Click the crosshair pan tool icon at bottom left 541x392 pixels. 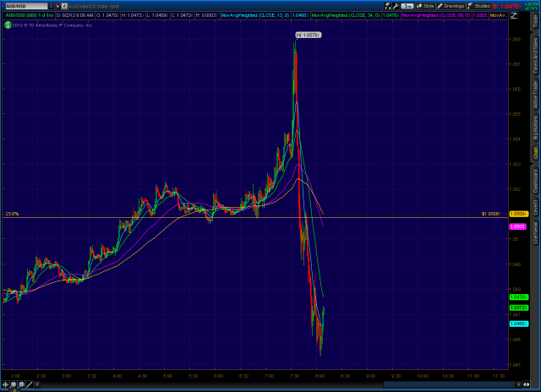coord(5,384)
